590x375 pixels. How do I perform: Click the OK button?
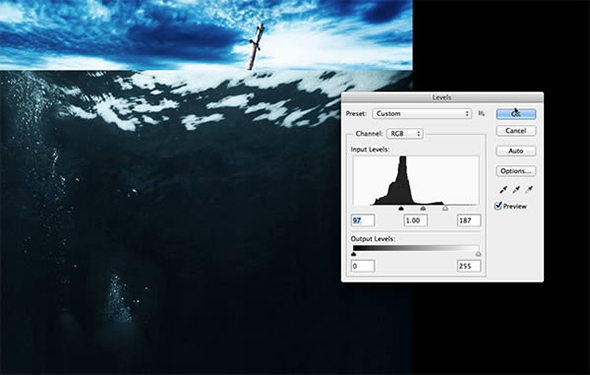click(516, 114)
